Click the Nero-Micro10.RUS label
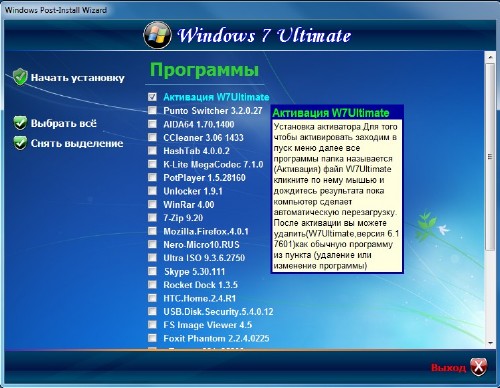The width and height of the screenshot is (500, 388). (201, 245)
